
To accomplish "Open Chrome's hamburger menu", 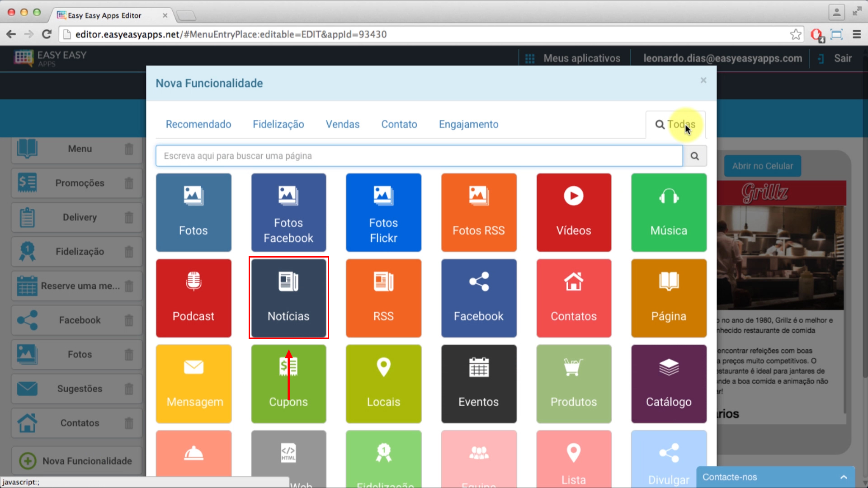I will click(857, 34).
